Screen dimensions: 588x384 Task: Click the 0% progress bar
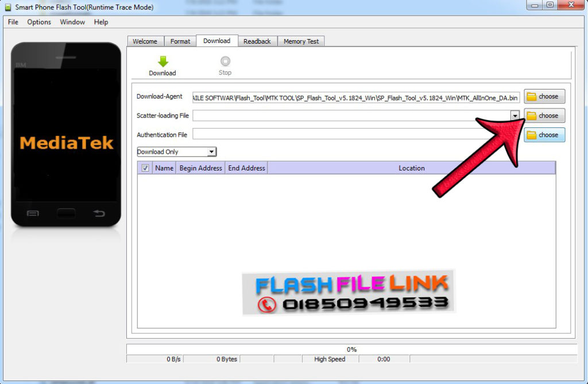[x=352, y=349]
